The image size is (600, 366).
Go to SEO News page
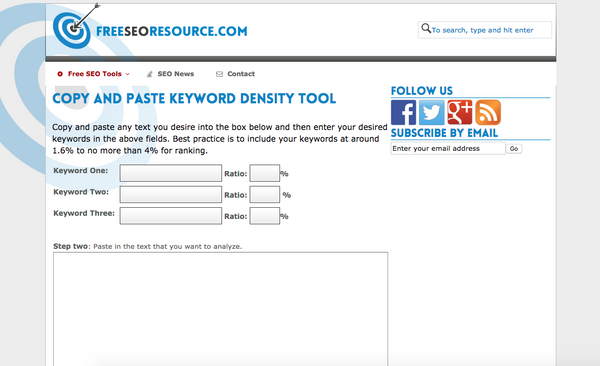[176, 74]
